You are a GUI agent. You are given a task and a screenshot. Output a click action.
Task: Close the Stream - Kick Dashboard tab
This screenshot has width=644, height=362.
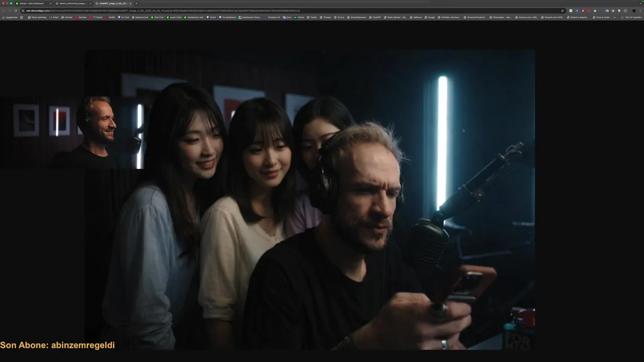click(50, 4)
